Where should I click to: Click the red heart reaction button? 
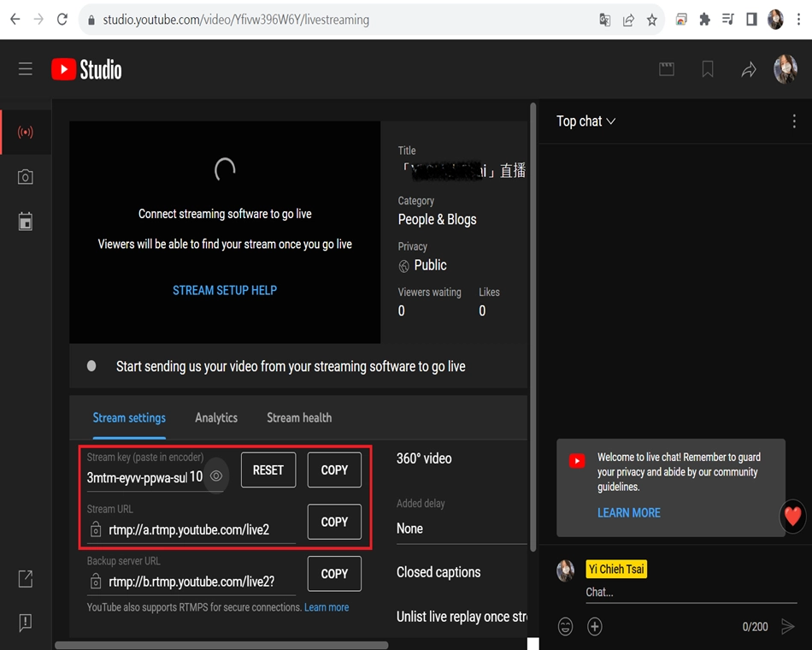pyautogui.click(x=792, y=516)
